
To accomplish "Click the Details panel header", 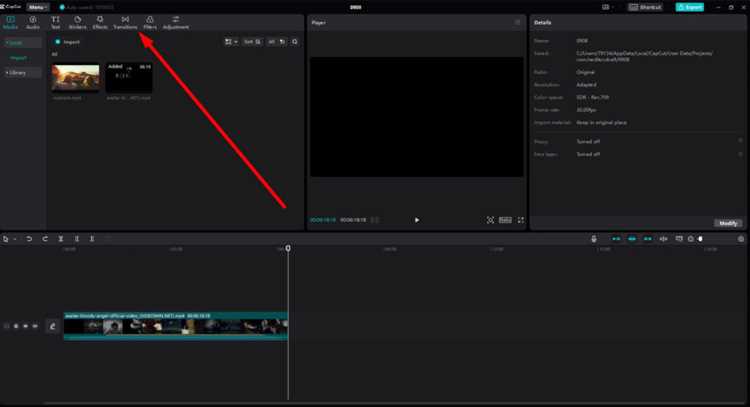I will click(542, 22).
